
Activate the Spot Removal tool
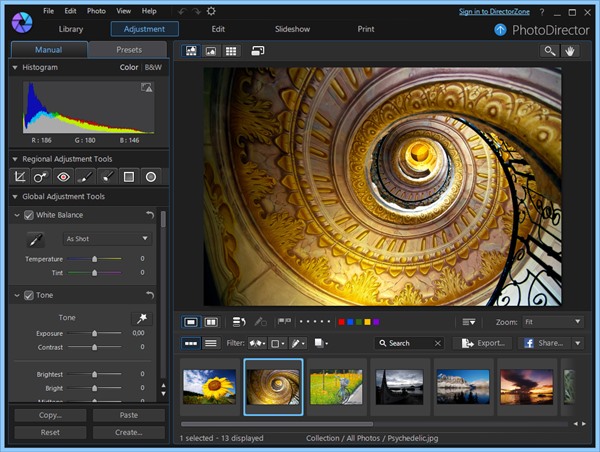click(x=41, y=177)
